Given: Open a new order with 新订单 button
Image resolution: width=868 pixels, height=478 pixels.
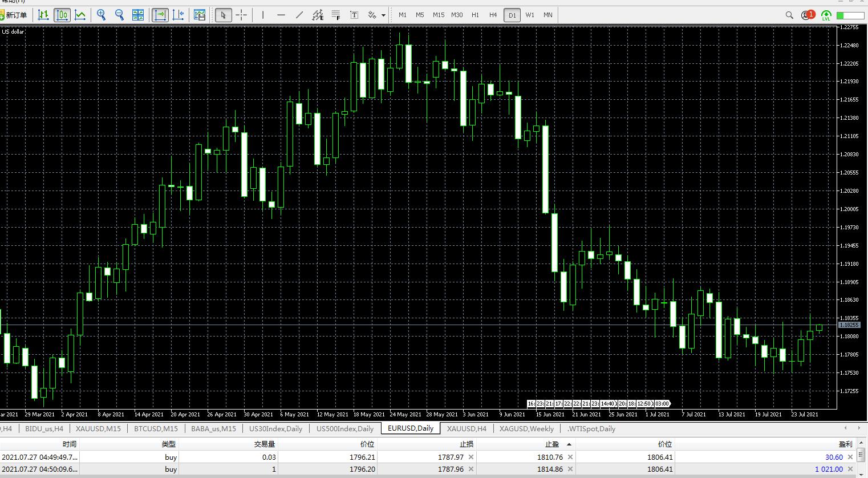Looking at the screenshot, I should pyautogui.click(x=14, y=15).
